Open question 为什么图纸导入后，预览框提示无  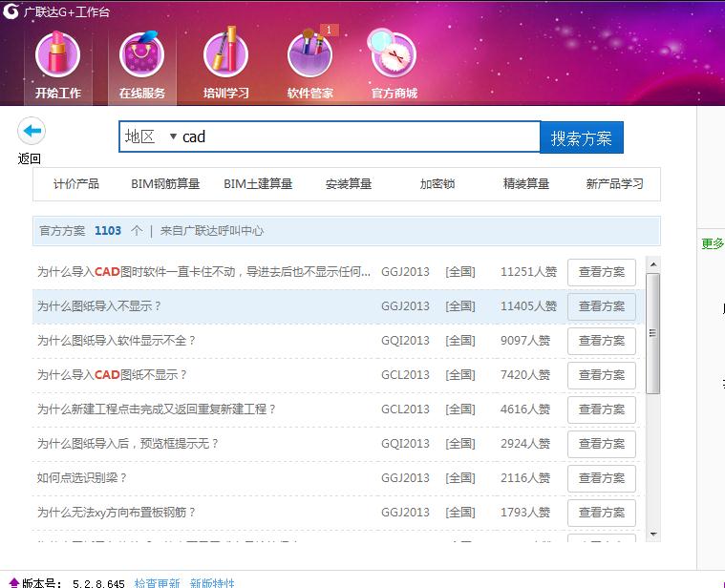[128, 444]
